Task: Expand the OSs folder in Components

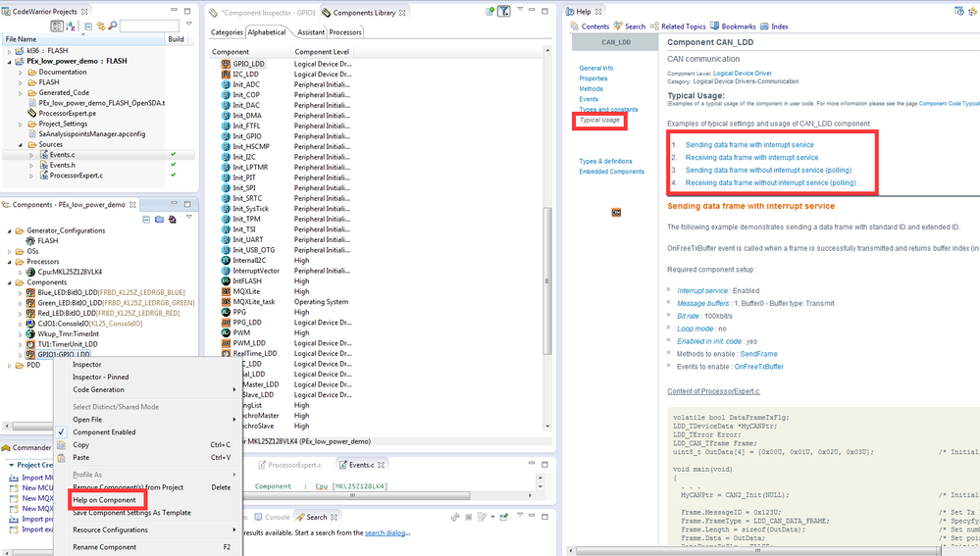Action: (10, 251)
